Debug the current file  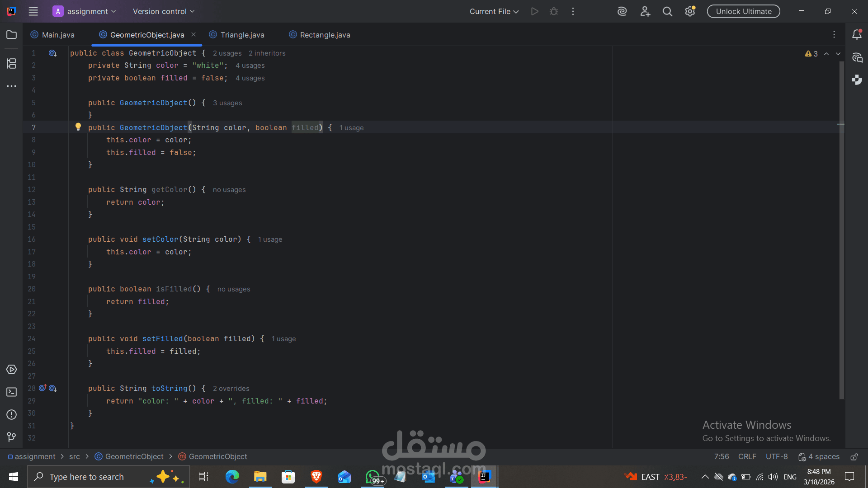[x=554, y=11]
